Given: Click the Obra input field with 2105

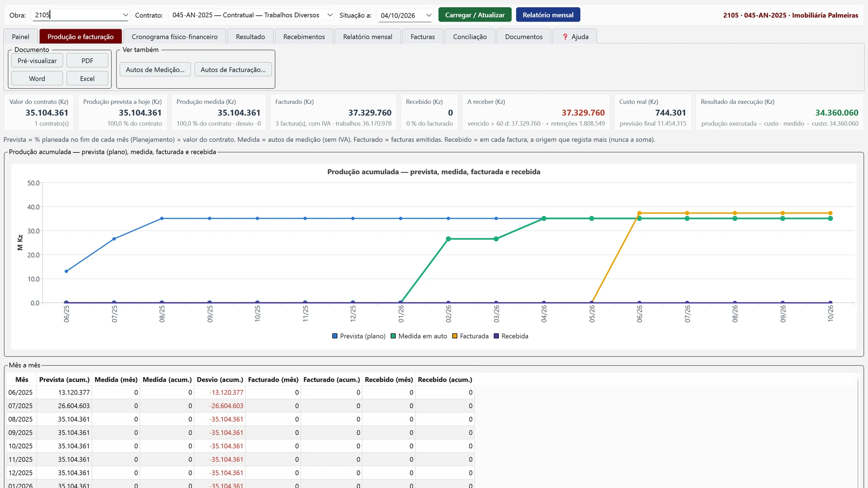Looking at the screenshot, I should tap(80, 15).
